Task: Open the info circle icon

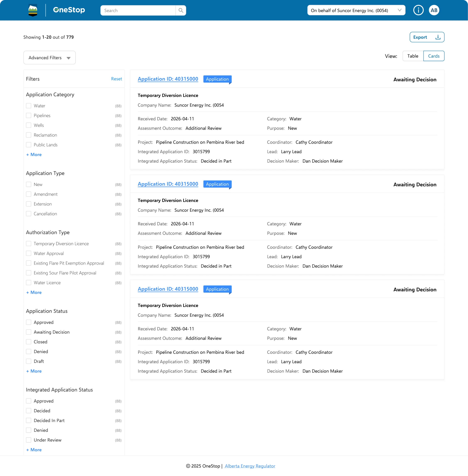Action: point(418,10)
